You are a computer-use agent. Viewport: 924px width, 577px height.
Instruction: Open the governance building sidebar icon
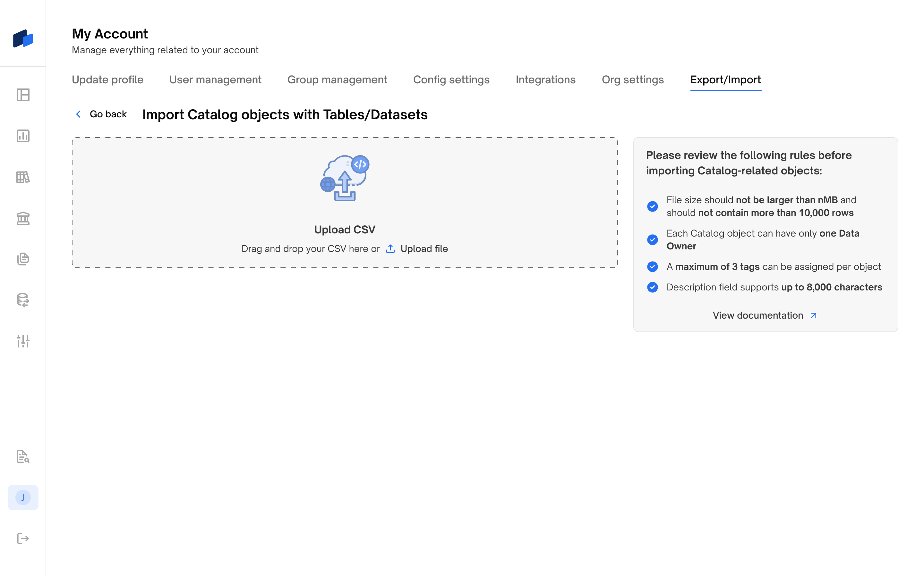[x=23, y=218]
